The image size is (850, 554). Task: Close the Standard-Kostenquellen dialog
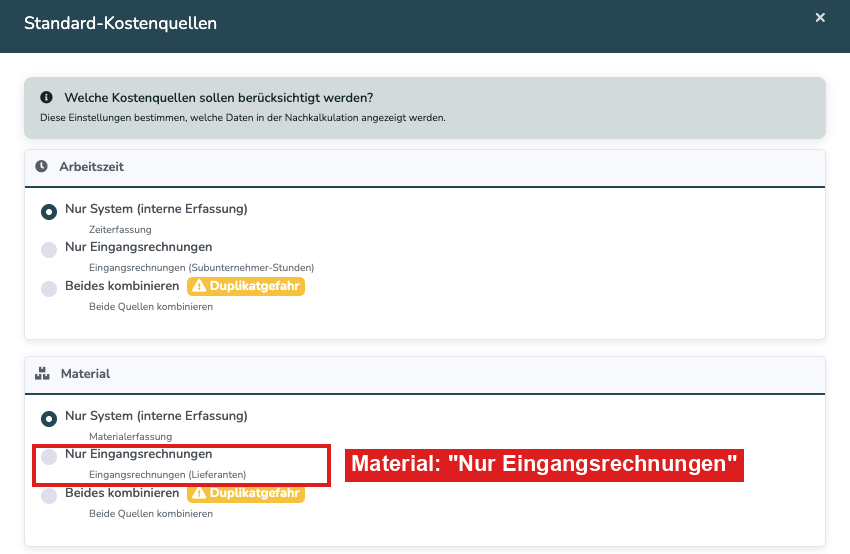coord(820,18)
